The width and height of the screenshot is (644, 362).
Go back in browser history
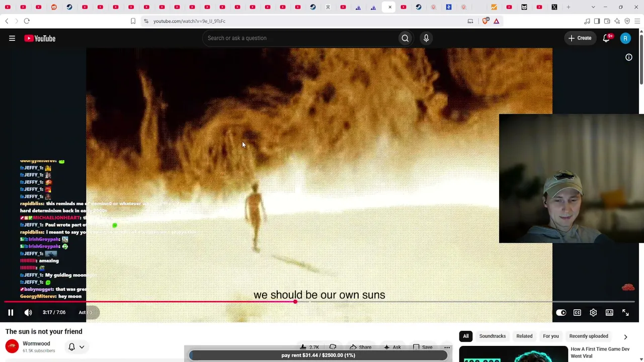[x=7, y=21]
